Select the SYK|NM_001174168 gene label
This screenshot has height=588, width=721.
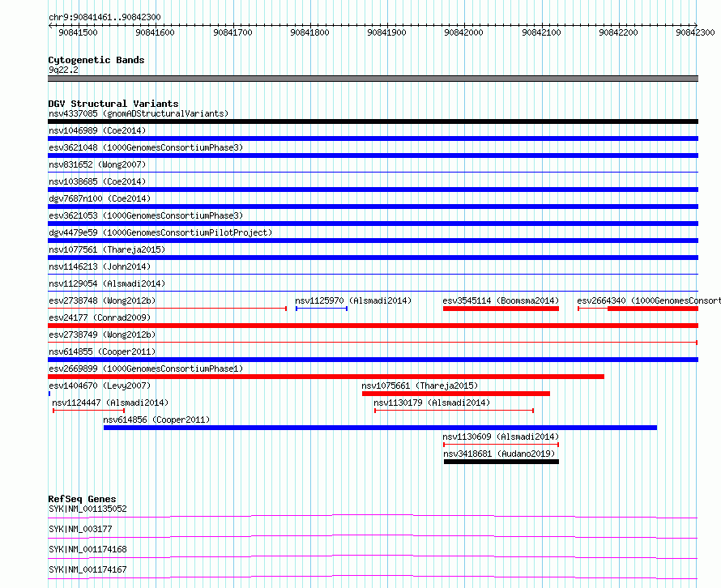pos(87,549)
